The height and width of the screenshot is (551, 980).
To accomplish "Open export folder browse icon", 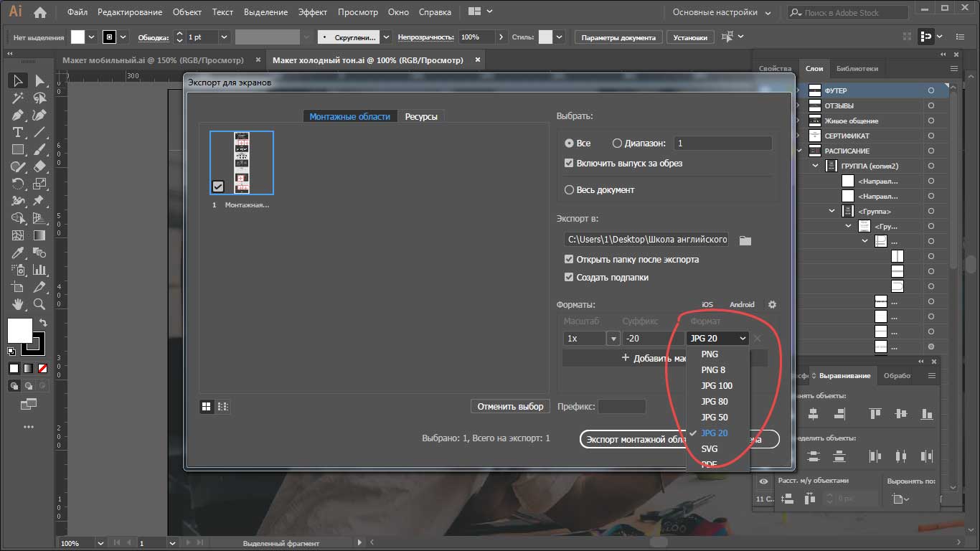I will [x=745, y=240].
